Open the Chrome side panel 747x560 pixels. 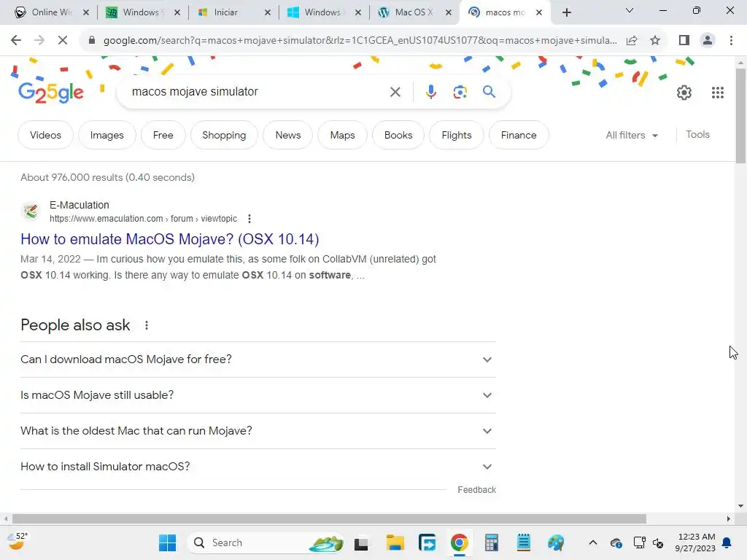(684, 41)
